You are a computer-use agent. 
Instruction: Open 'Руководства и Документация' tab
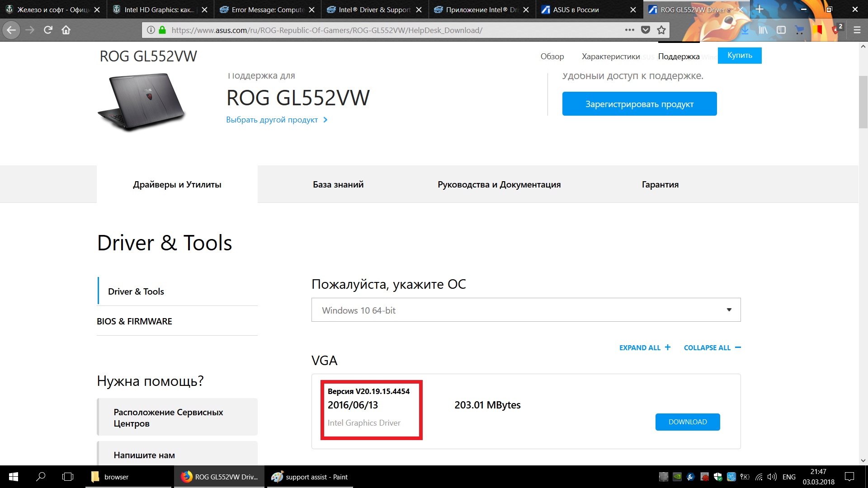(499, 184)
